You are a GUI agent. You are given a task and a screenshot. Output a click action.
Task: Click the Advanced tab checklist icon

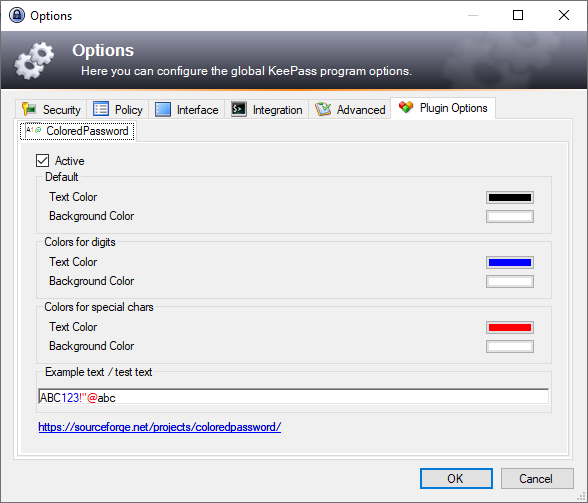[323, 109]
